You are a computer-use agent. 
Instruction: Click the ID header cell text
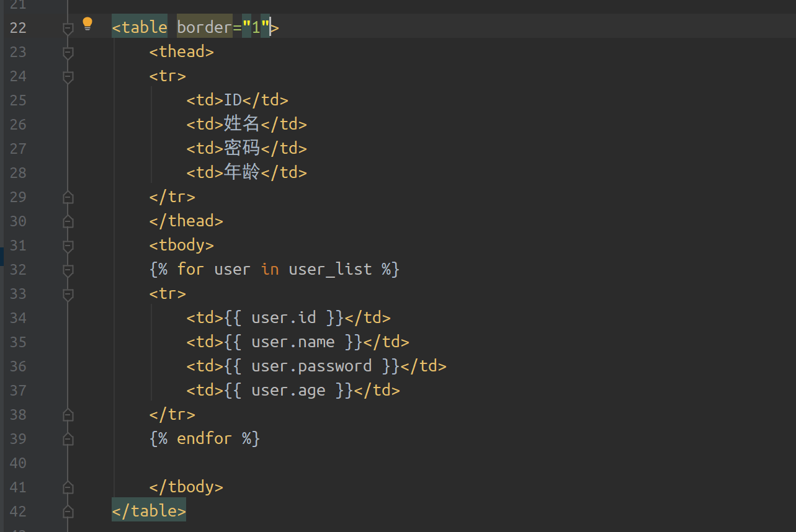point(233,100)
